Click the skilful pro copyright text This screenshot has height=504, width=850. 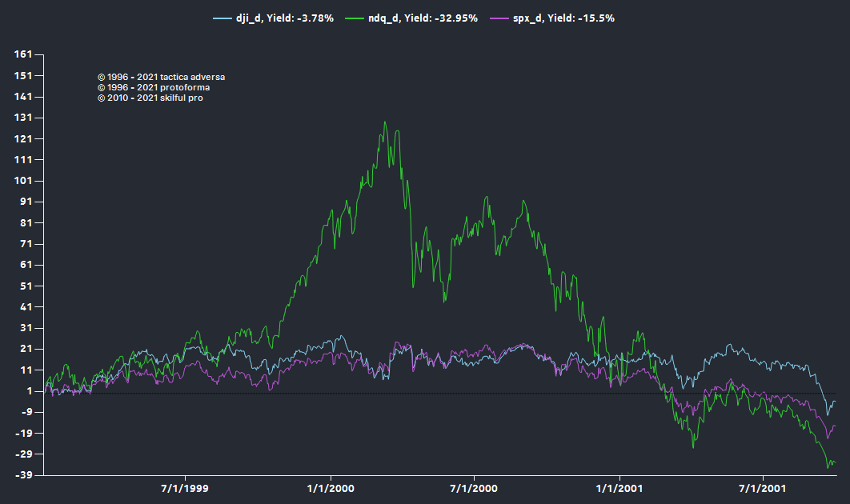click(x=150, y=98)
